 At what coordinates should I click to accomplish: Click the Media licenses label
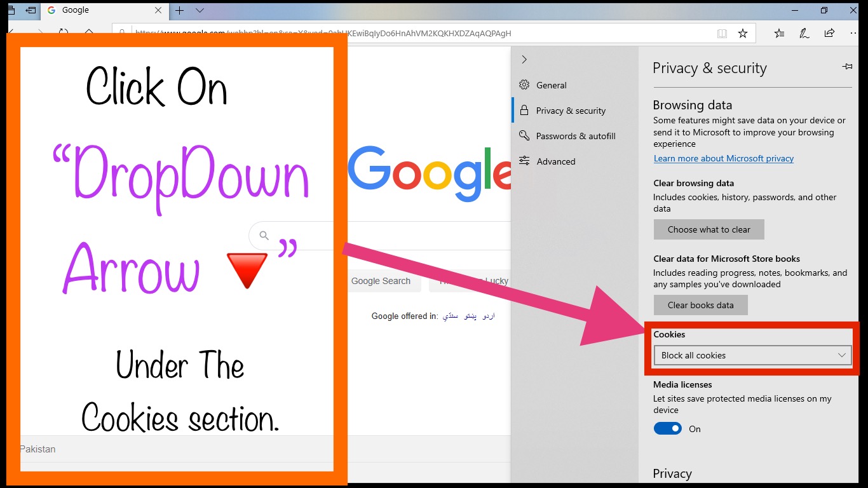click(x=682, y=384)
